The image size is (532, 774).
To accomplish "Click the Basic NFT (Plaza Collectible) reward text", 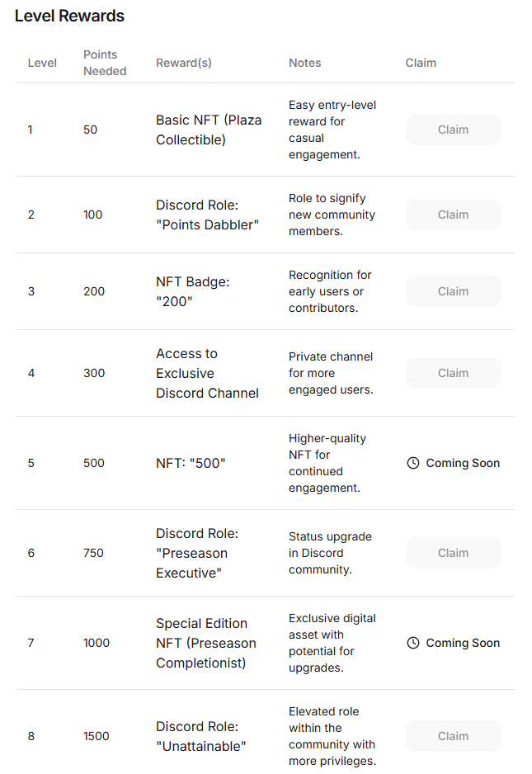I will tap(209, 130).
